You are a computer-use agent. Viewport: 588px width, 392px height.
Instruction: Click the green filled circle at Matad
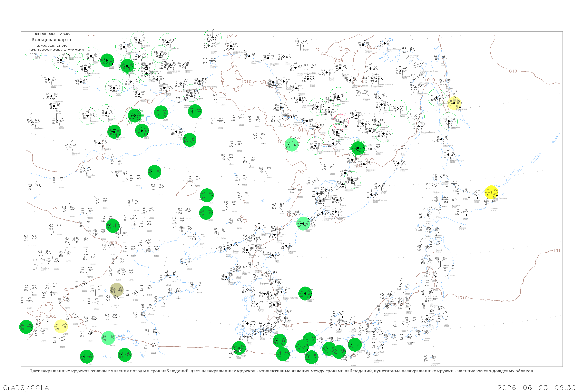click(x=142, y=131)
